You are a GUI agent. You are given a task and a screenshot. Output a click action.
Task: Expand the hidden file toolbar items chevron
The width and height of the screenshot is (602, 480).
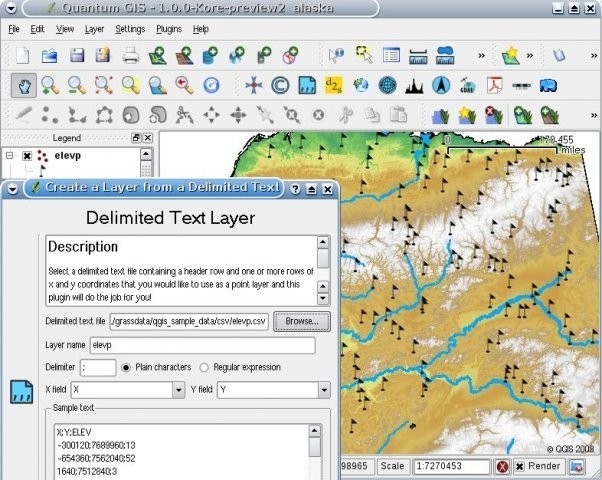tap(481, 56)
